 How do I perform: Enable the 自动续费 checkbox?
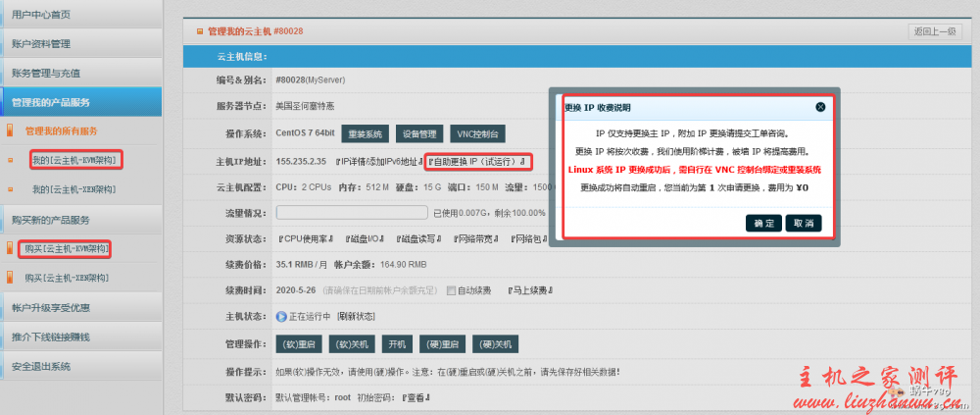[451, 290]
